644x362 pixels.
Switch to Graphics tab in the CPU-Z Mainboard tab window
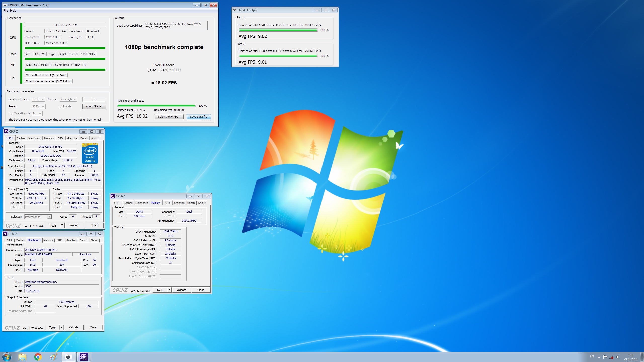point(72,240)
